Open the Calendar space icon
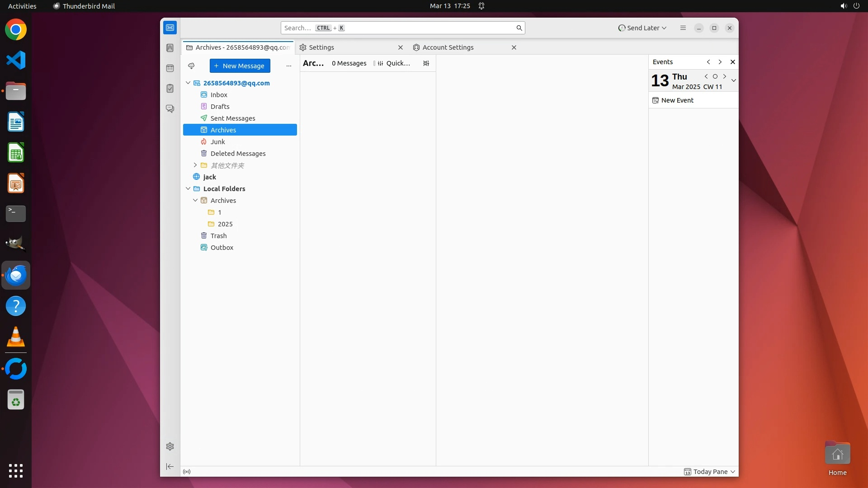868x488 pixels. pyautogui.click(x=170, y=68)
